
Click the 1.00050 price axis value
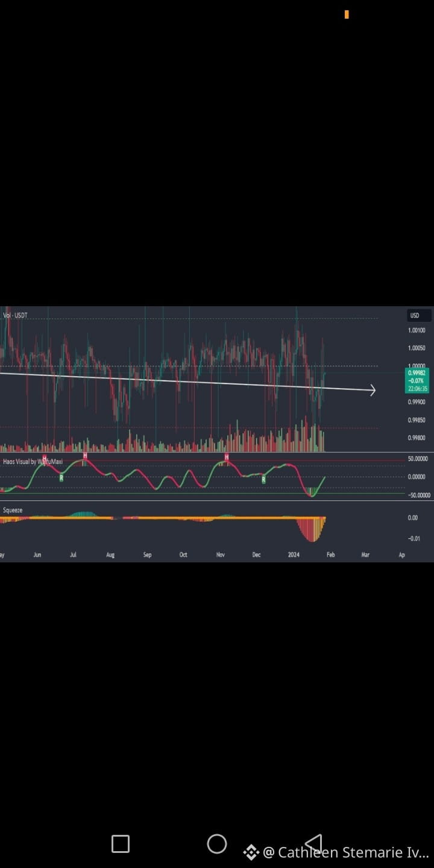pos(417,348)
